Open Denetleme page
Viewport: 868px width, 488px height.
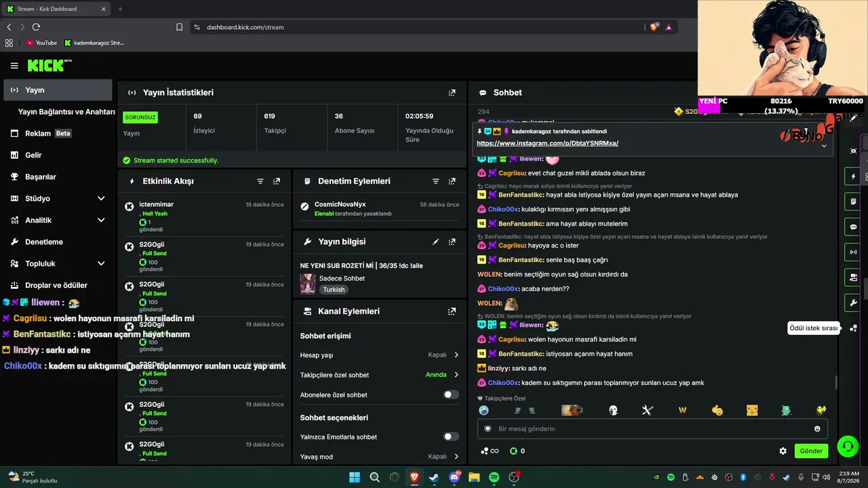(58, 242)
